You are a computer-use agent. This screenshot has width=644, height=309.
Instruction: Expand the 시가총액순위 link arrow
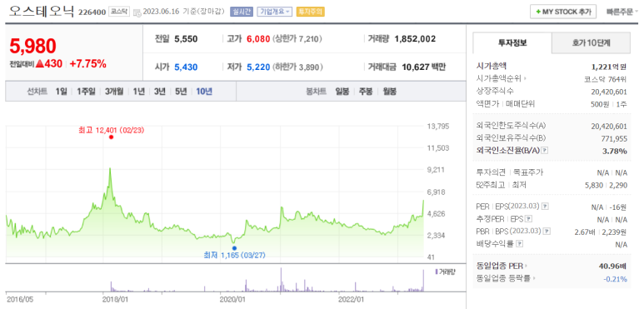click(x=525, y=78)
